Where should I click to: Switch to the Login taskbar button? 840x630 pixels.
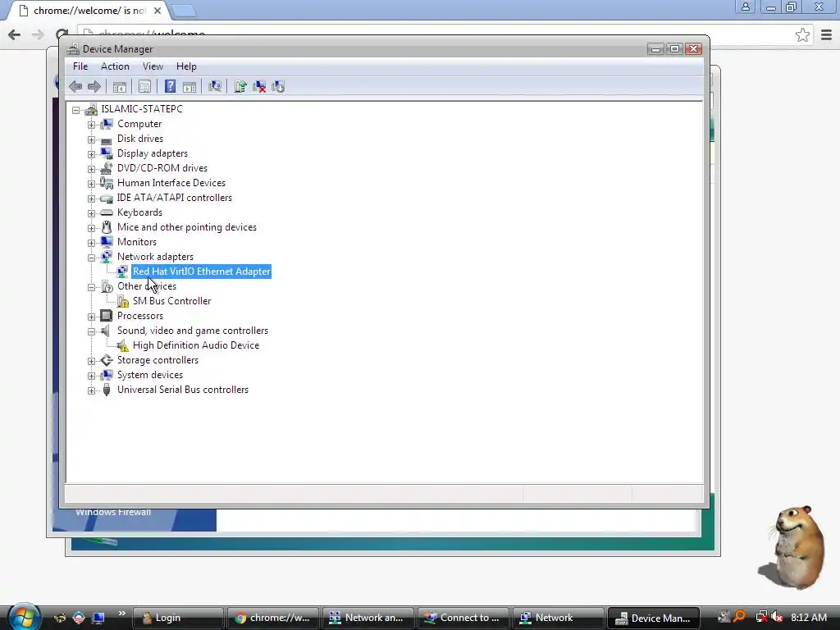(178, 618)
